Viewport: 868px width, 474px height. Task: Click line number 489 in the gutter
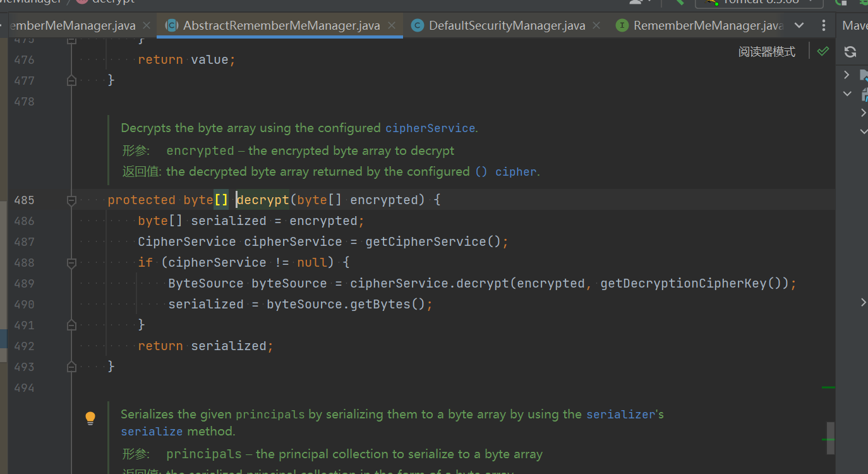24,284
